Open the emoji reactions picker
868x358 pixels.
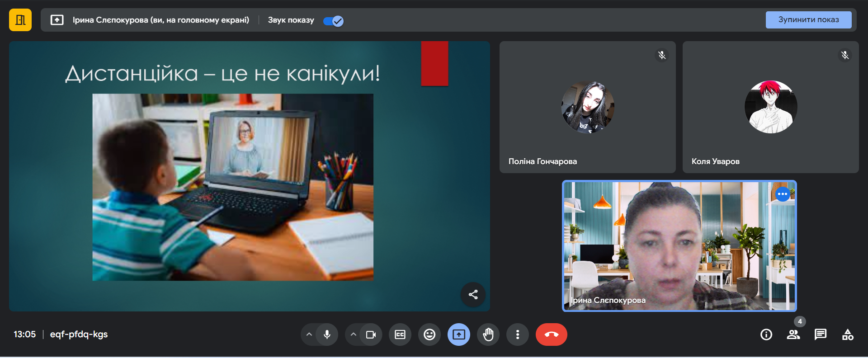[429, 334]
